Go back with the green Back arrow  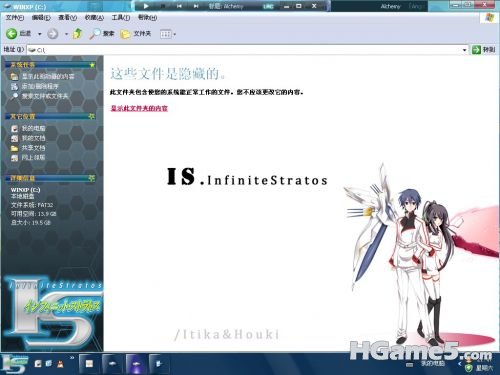point(12,33)
